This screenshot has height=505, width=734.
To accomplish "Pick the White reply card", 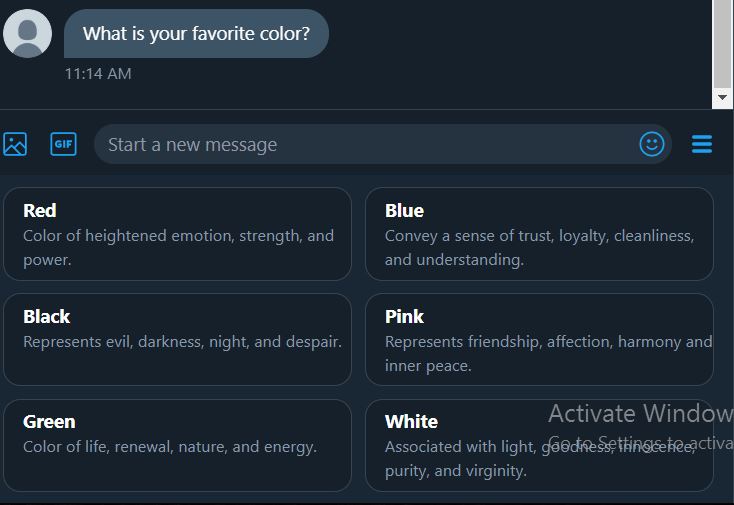I will point(539,445).
